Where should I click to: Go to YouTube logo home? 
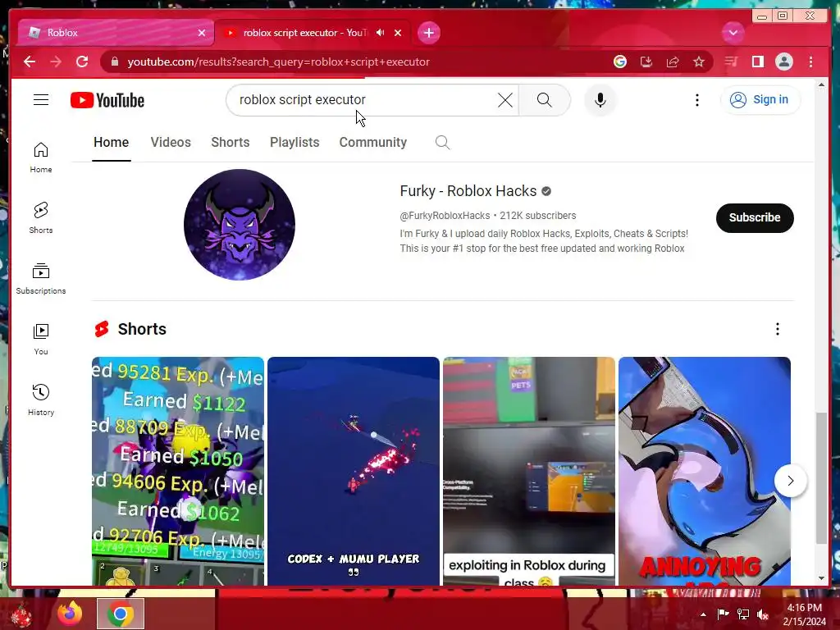pos(107,100)
